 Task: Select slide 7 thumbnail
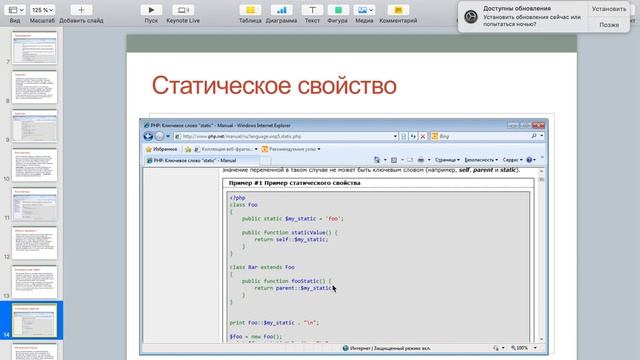pyautogui.click(x=34, y=48)
